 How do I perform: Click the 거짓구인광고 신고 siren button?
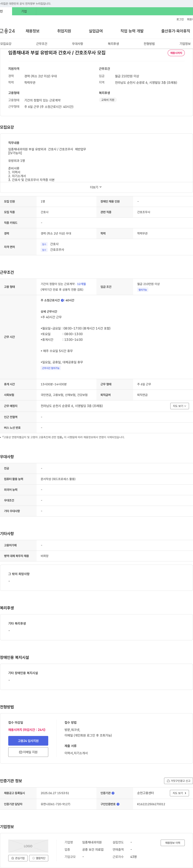tap(178, 781)
